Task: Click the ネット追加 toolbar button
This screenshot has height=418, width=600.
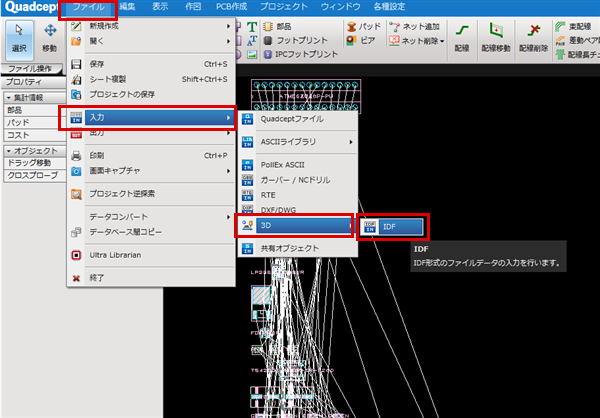Action: point(414,26)
